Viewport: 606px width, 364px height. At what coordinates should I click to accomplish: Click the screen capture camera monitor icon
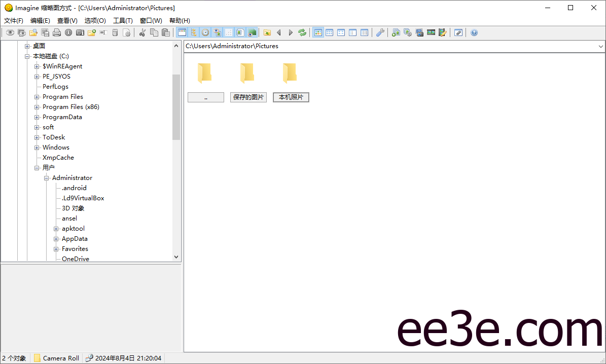(419, 33)
